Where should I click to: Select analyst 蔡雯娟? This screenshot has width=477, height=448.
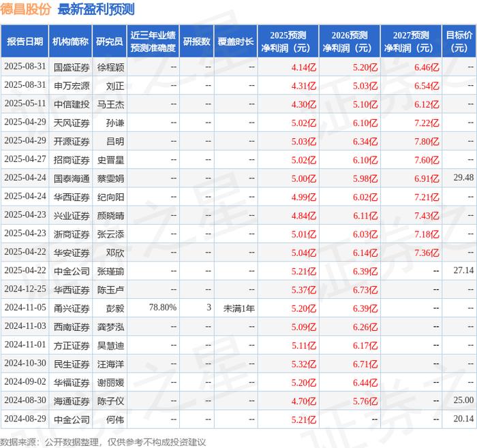[110, 178]
